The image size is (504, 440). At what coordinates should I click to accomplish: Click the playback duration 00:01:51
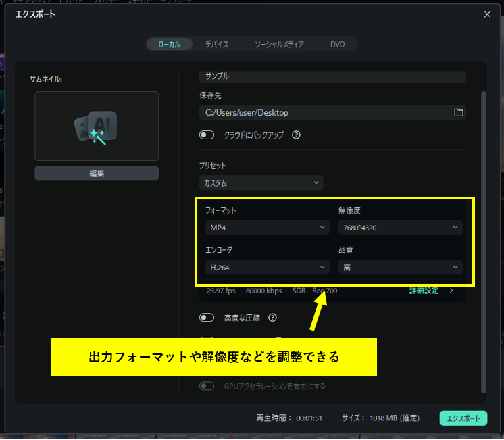coord(309,418)
